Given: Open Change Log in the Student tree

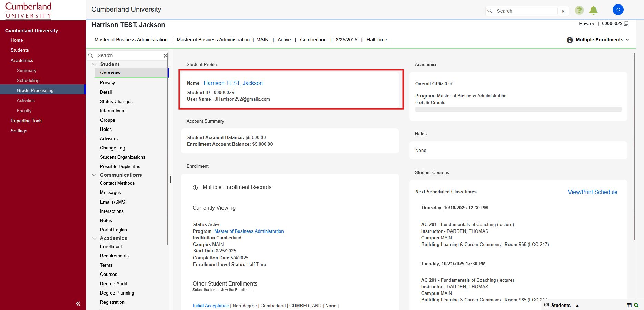Looking at the screenshot, I should coord(112,148).
